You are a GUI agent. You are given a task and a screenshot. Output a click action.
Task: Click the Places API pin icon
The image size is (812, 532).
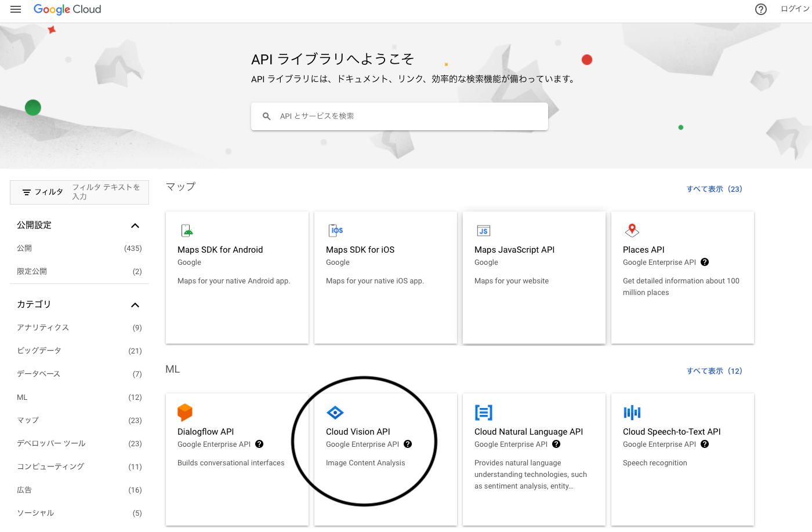point(632,231)
